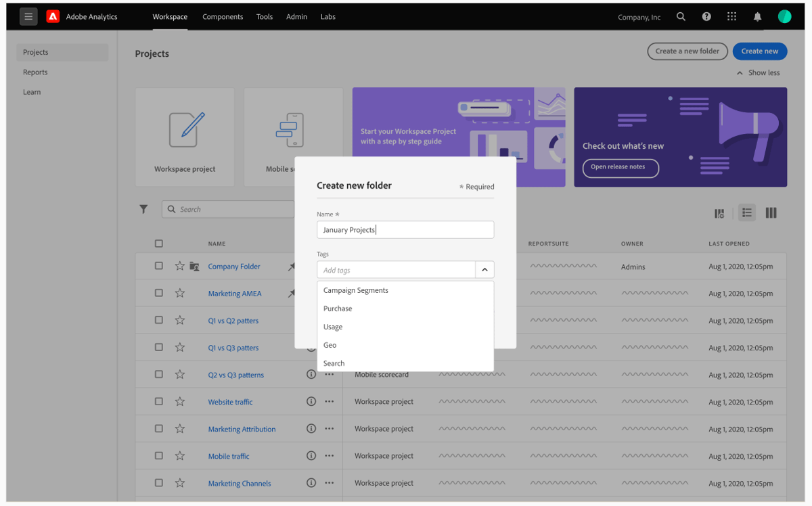Collapse the Tags suggestion dropdown
Image resolution: width=812 pixels, height=506 pixels.
(484, 269)
